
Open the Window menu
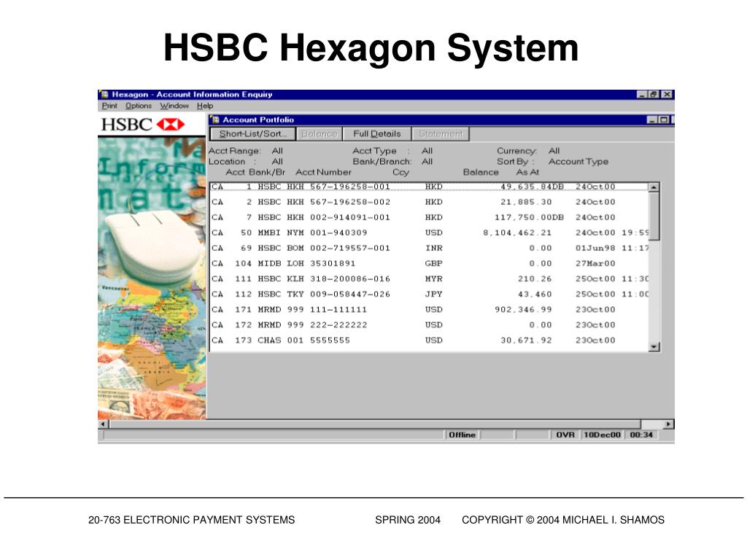(174, 106)
